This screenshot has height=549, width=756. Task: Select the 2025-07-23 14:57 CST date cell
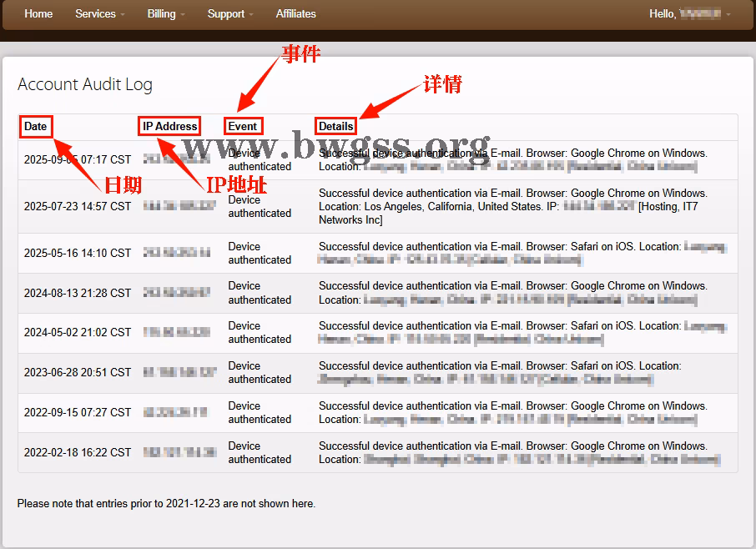(77, 206)
